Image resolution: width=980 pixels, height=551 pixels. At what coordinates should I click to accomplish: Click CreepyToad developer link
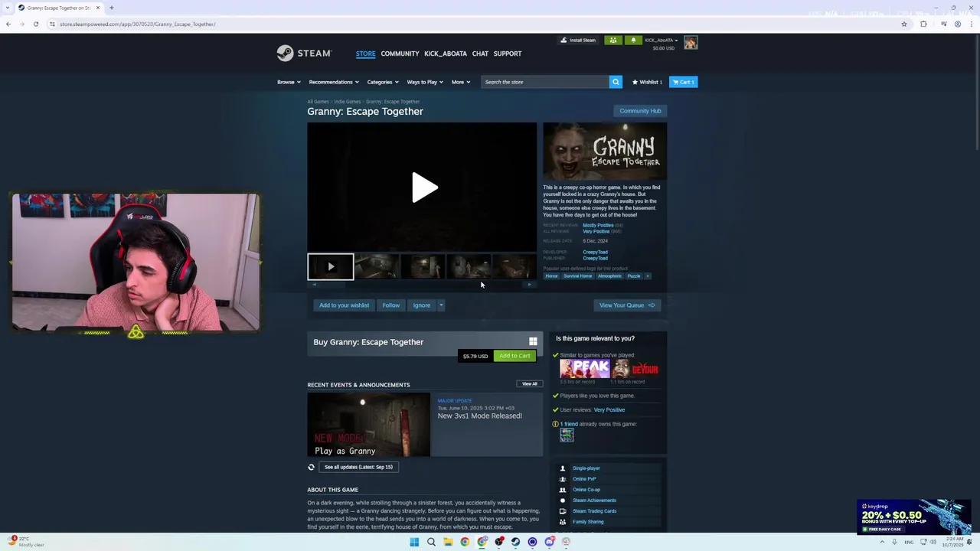click(595, 252)
